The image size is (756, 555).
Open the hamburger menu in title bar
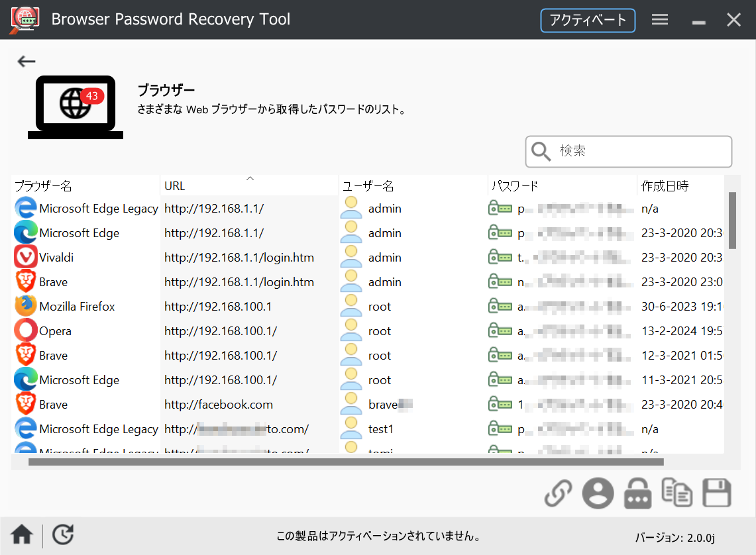coord(659,20)
